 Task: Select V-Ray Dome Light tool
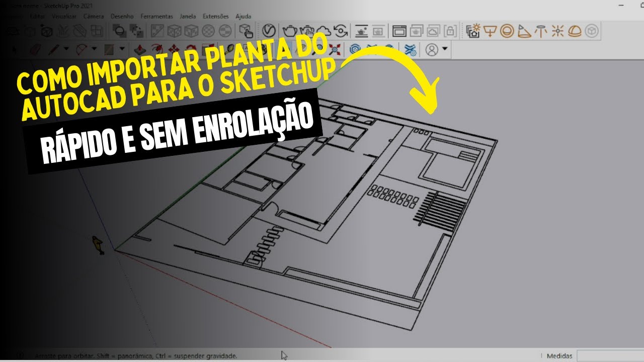575,31
